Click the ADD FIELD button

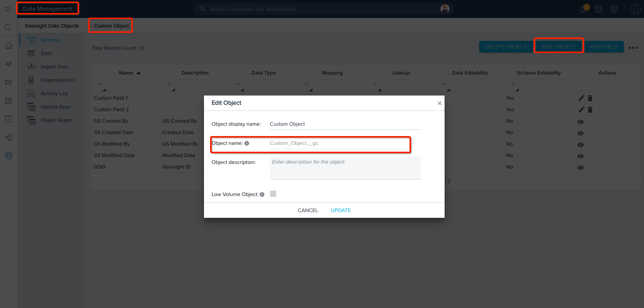604,47
